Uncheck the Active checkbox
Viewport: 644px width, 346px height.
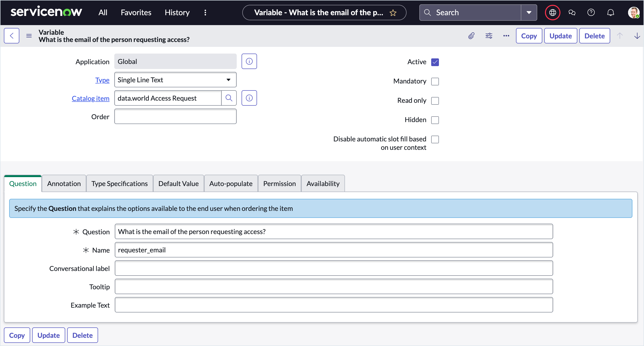(435, 62)
